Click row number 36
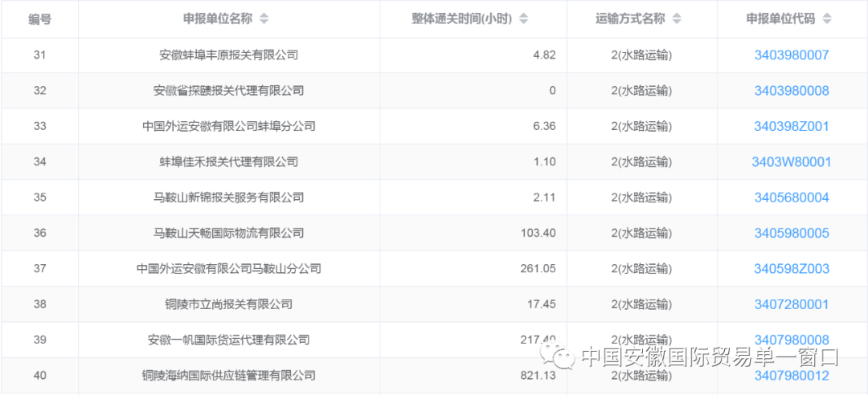The image size is (868, 395). tap(40, 234)
